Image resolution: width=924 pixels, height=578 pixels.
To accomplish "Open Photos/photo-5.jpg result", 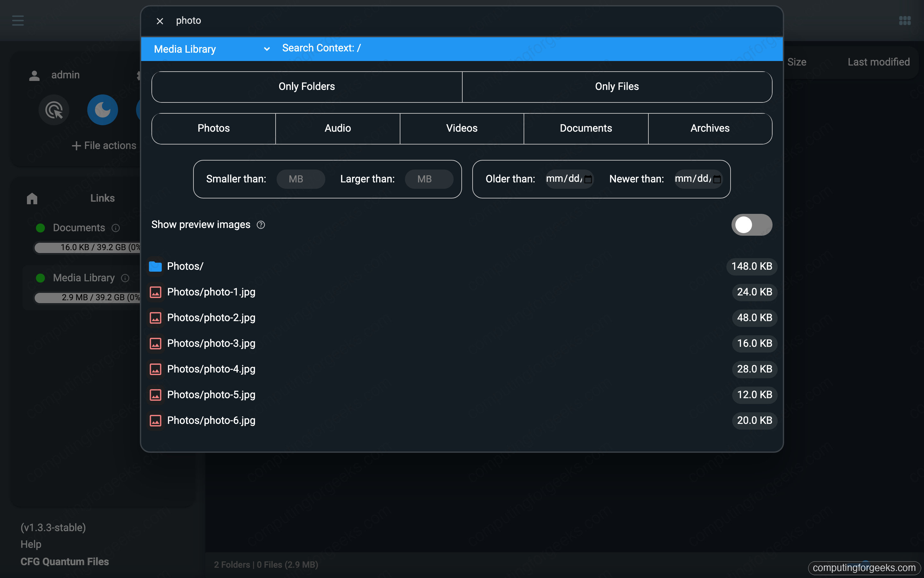I will click(462, 395).
